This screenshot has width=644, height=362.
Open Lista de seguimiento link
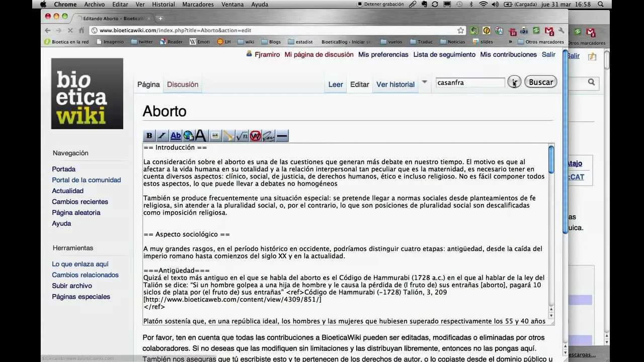pos(444,54)
